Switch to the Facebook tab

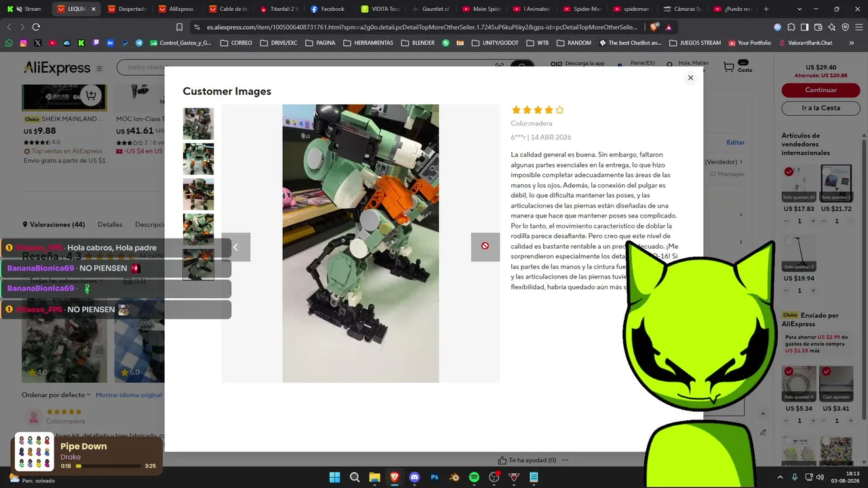pyautogui.click(x=330, y=9)
